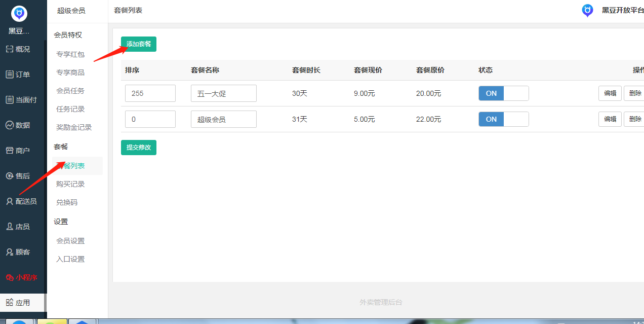This screenshot has height=324, width=644.
Task: Click the 超级会员 name field
Action: click(224, 119)
